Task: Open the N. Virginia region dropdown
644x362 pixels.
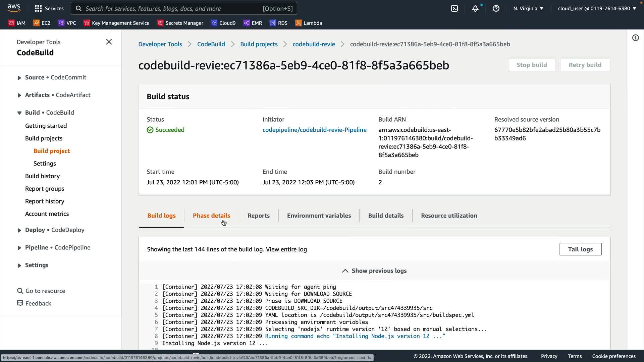Action: [x=528, y=8]
